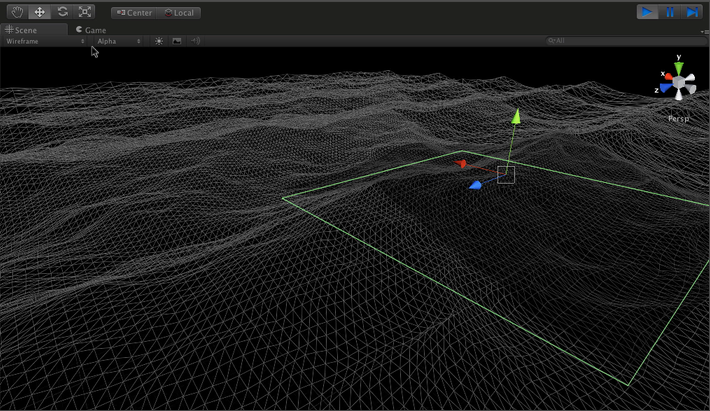Click the blue Z cone on scene gizmo
Image resolution: width=710 pixels, height=411 pixels.
pyautogui.click(x=666, y=87)
